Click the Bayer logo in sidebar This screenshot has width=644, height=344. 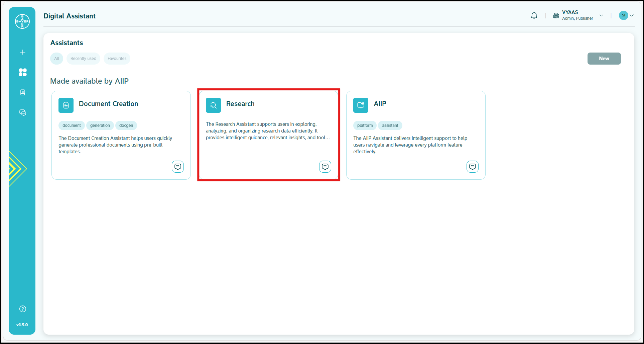22,21
